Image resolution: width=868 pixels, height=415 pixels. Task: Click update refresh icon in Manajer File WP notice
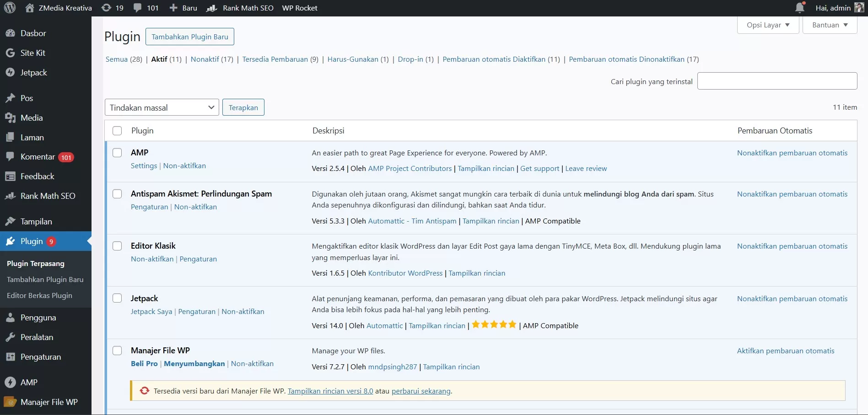[x=144, y=391]
